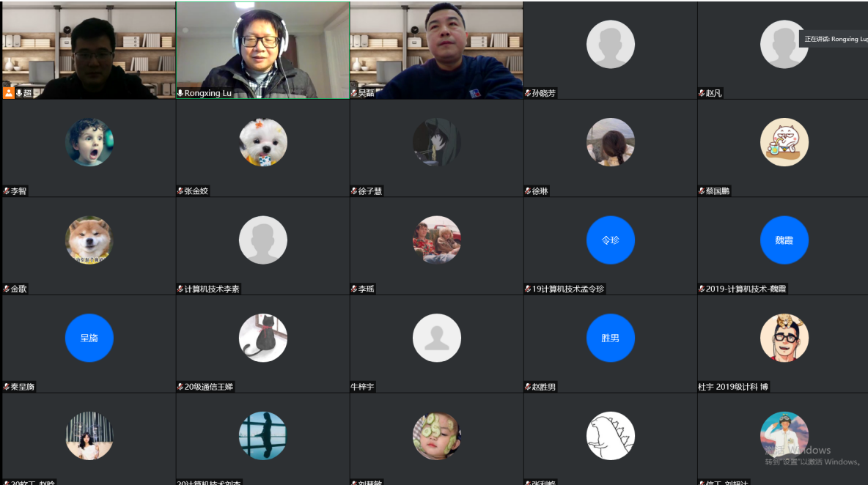Viewport: 868px width, 485px height.
Task: Select the white puppy avatar of 张金姣
Action: point(262,142)
